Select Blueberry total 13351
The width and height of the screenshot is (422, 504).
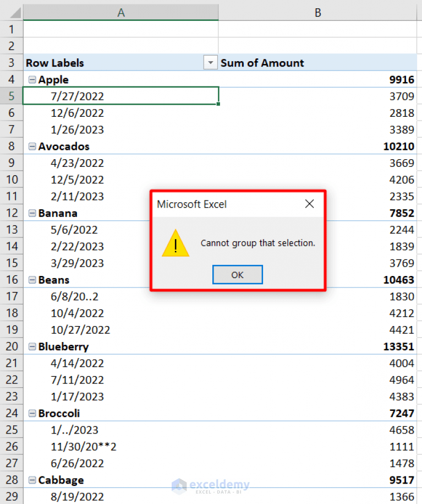317,346
